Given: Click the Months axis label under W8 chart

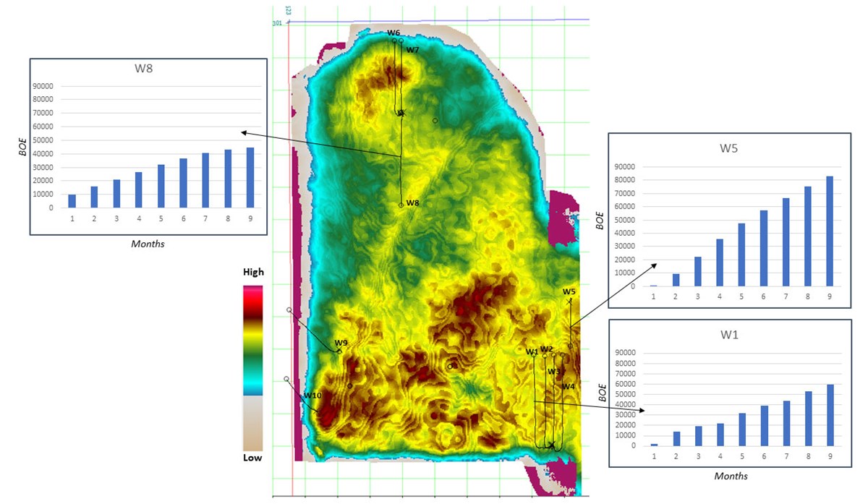Looking at the screenshot, I should (148, 244).
